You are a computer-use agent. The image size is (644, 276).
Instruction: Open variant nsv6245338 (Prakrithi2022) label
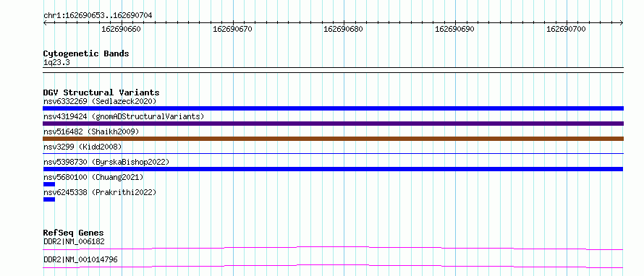point(100,192)
